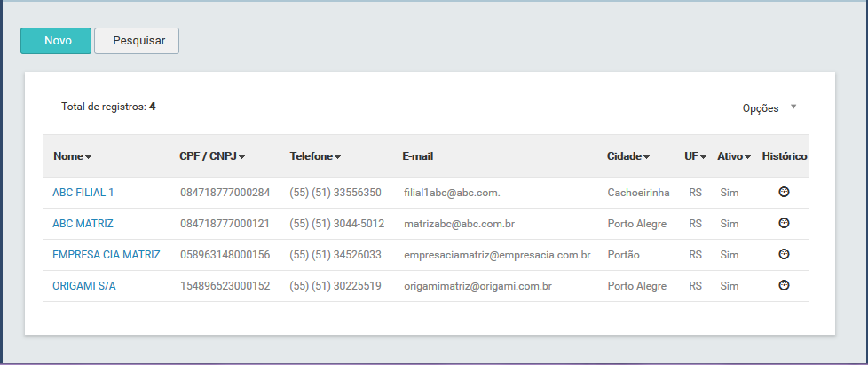868x365 pixels.
Task: Click email origamimatriz@origami.com.br
Action: (x=477, y=286)
